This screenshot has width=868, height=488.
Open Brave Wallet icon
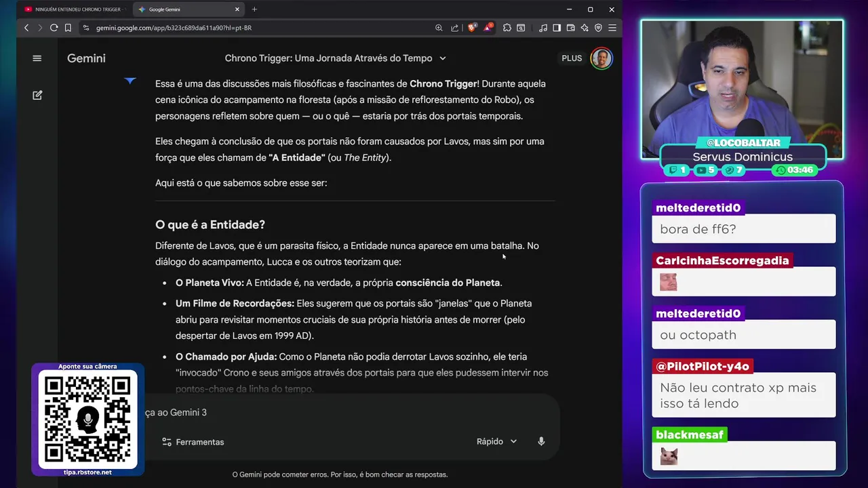pyautogui.click(x=570, y=28)
